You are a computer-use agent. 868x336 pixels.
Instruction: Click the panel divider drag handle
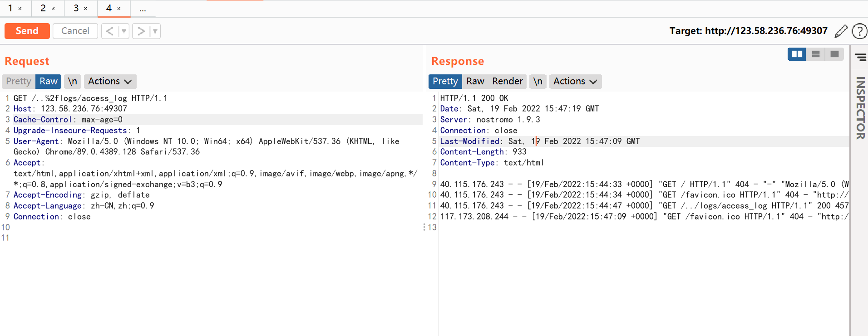coord(424,227)
